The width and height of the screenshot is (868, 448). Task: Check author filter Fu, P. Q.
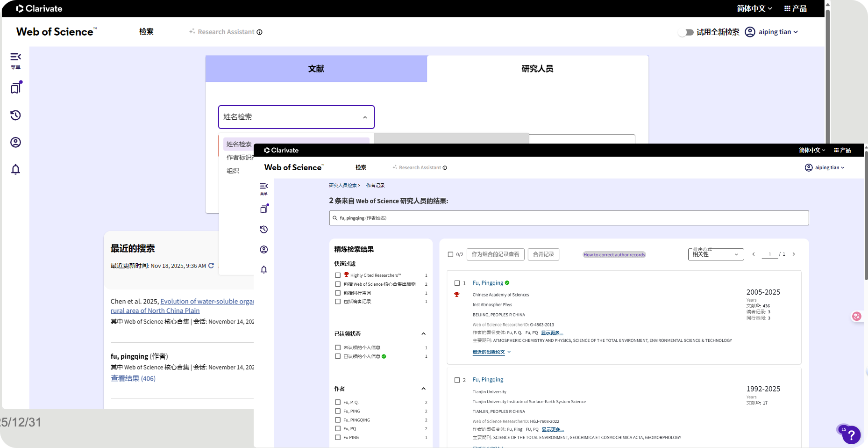338,402
